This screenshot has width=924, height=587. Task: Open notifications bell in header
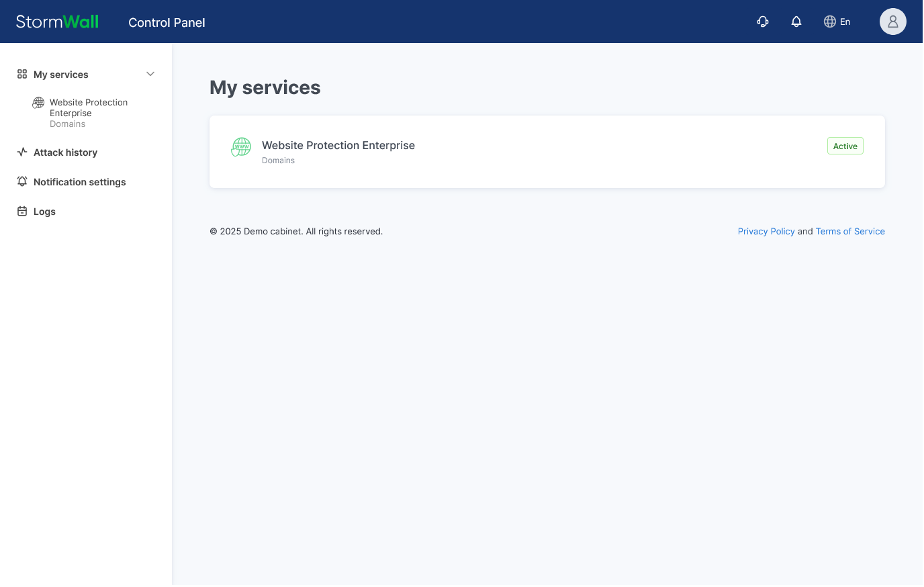point(796,21)
